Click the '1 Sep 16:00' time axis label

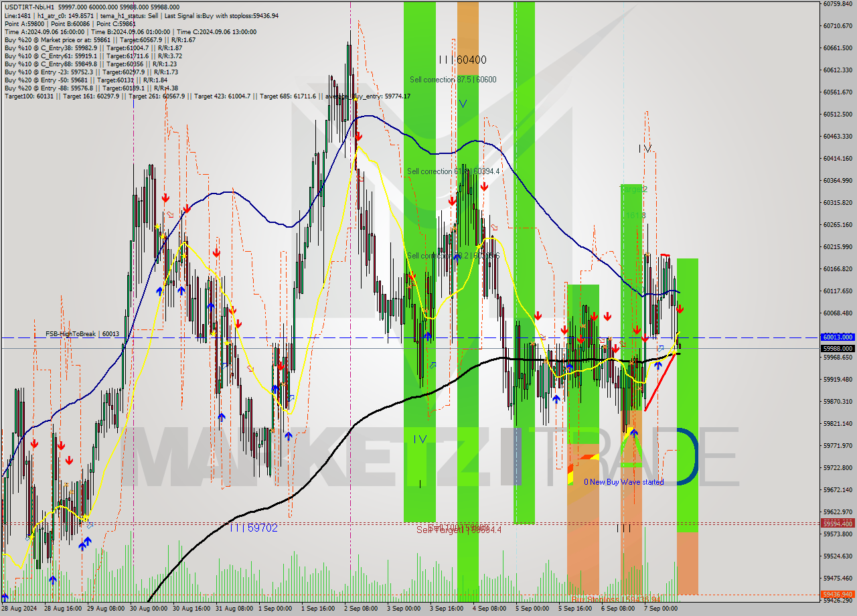tap(319, 609)
